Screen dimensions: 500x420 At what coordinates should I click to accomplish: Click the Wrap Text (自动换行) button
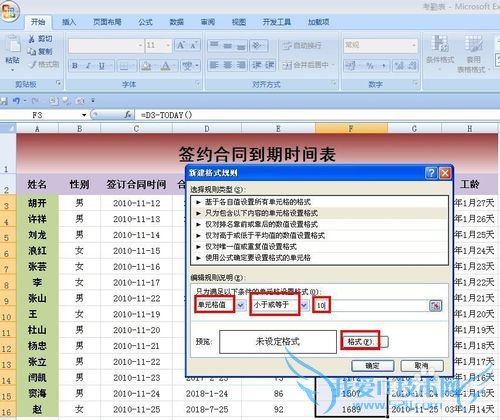[x=302, y=45]
